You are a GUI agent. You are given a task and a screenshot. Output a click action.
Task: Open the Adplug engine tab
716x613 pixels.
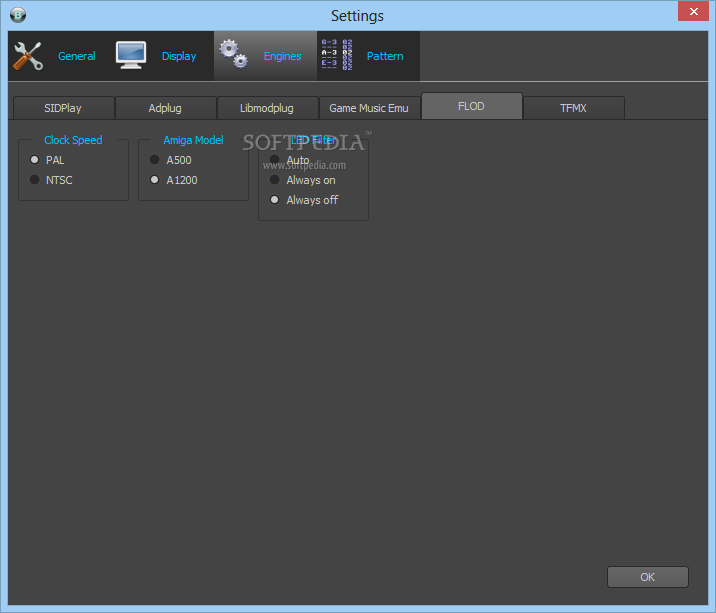pos(165,108)
